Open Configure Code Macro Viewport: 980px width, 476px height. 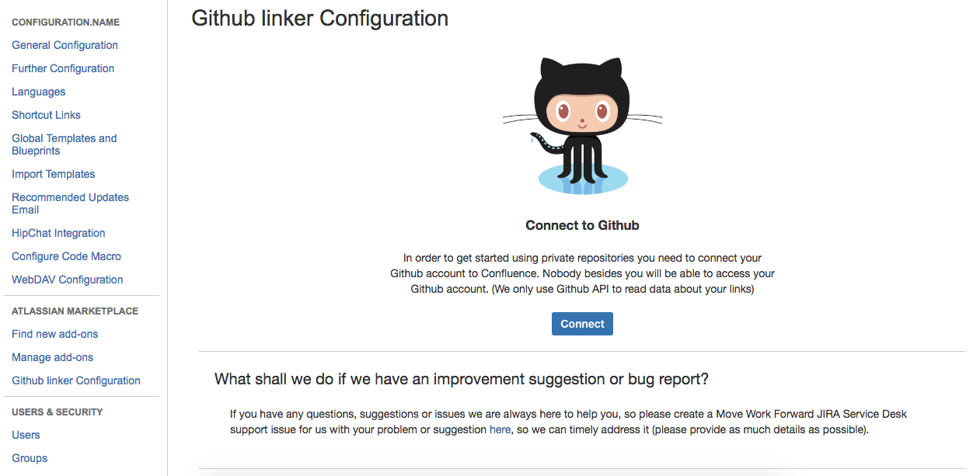66,256
